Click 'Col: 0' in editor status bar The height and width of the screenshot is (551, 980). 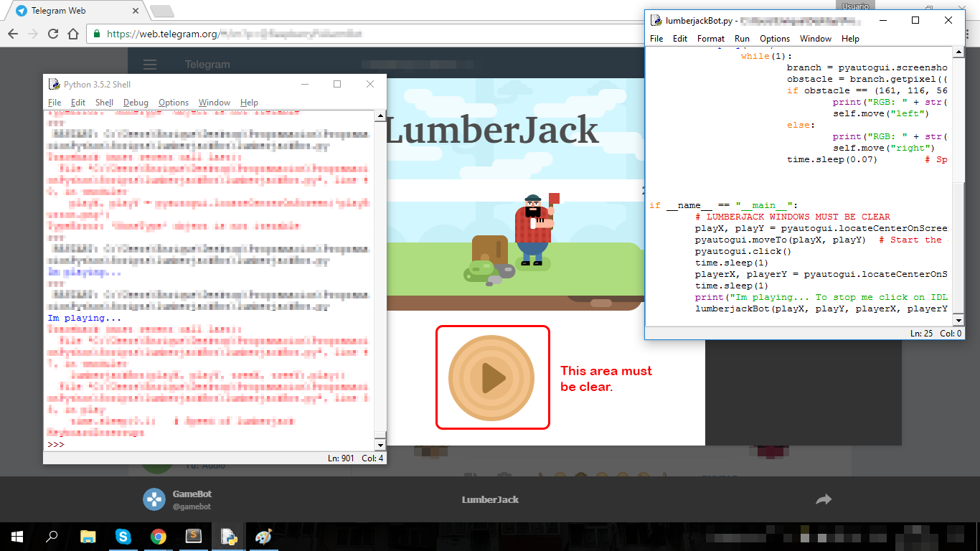tap(951, 334)
